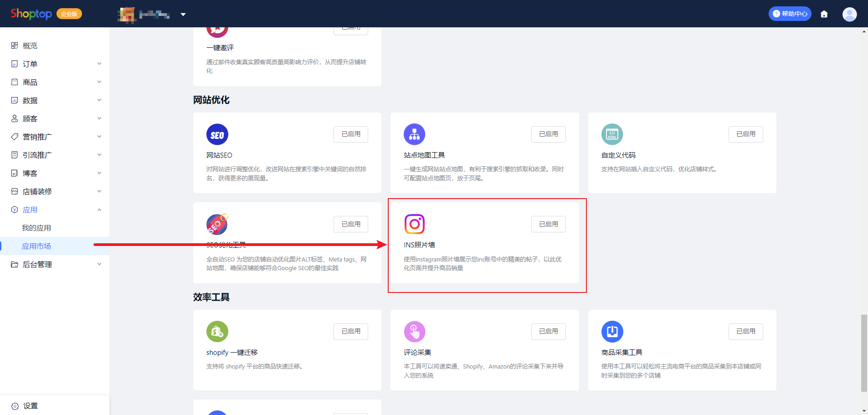Click 已启用 button on 网站SEO card
This screenshot has width=868, height=415.
(351, 134)
